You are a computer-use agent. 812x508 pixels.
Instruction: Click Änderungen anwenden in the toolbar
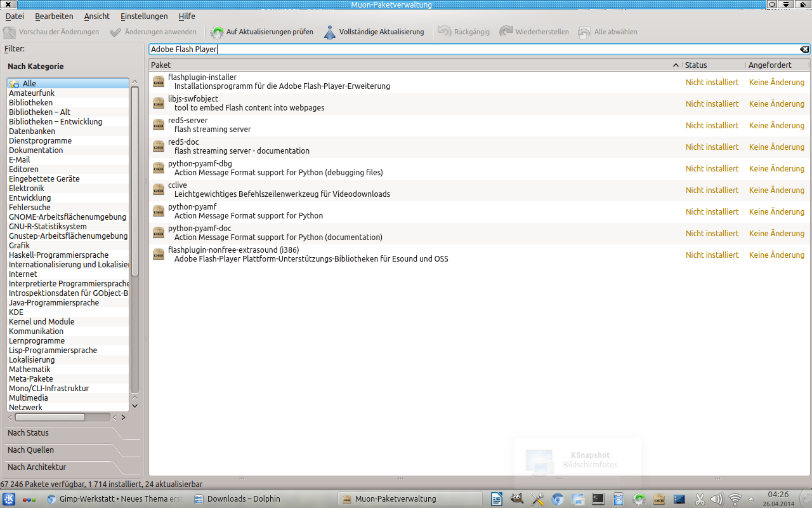(x=153, y=32)
